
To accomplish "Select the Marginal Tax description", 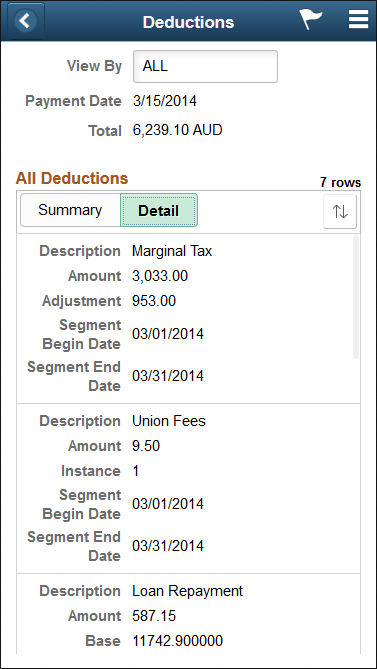I will tap(172, 251).
